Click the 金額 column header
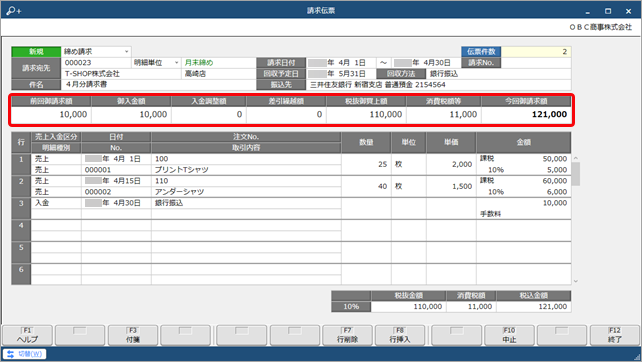The height and width of the screenshot is (362, 642). click(x=524, y=143)
